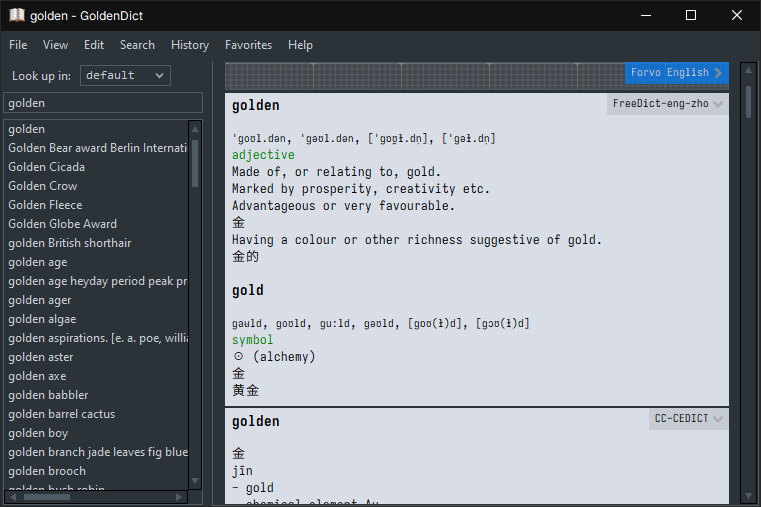The height and width of the screenshot is (507, 761).
Task: Collapse the FreeDict-eng-zho dictionary article
Action: pyautogui.click(x=719, y=104)
